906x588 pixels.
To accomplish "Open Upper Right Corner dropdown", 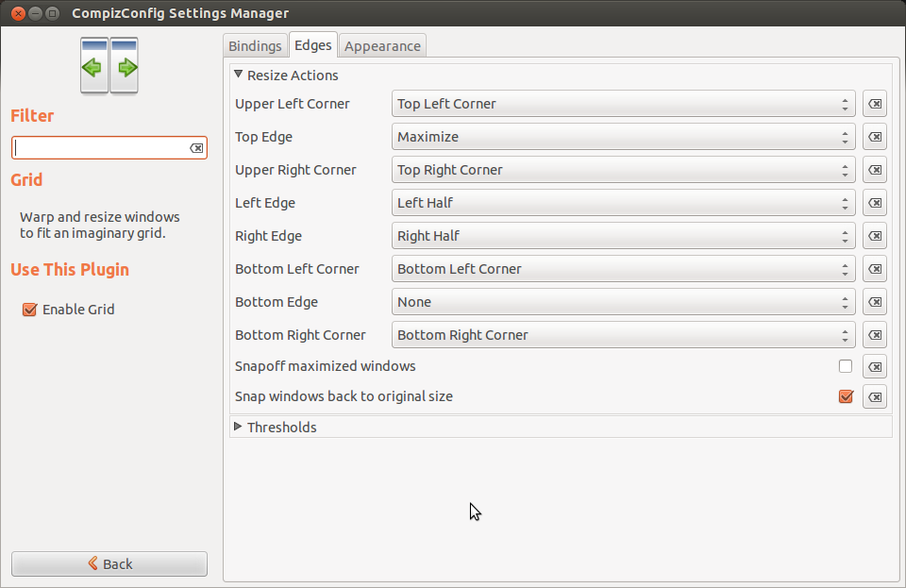I will point(624,170).
